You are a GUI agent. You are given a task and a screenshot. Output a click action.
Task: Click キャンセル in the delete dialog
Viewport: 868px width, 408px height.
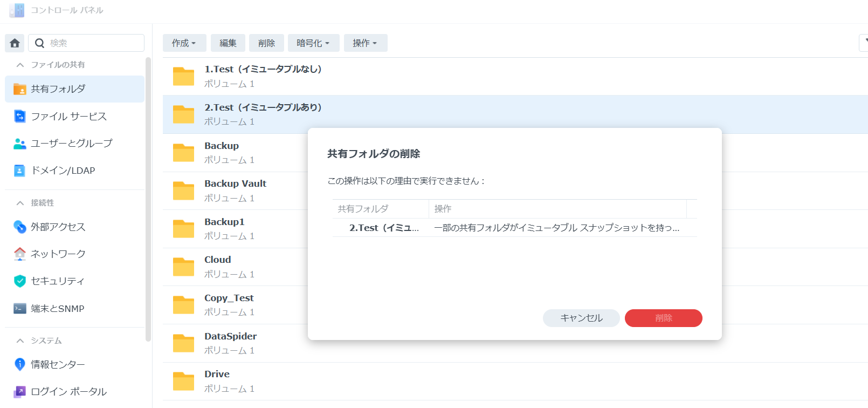tap(581, 318)
